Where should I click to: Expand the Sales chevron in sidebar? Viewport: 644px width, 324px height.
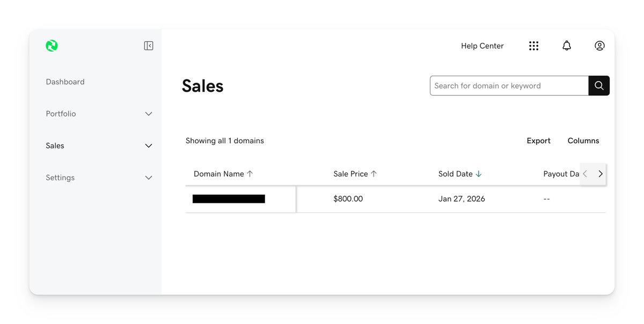[149, 146]
